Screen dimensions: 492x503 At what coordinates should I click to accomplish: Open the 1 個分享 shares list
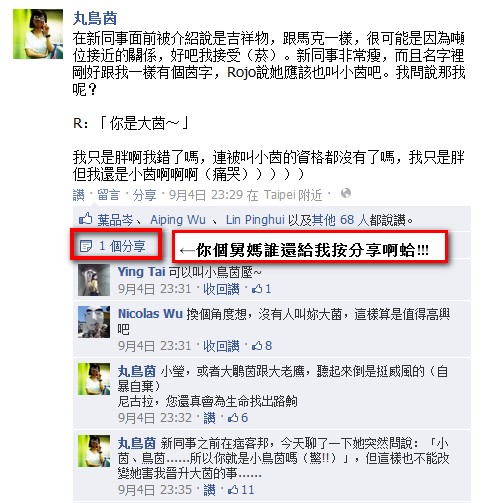(122, 246)
